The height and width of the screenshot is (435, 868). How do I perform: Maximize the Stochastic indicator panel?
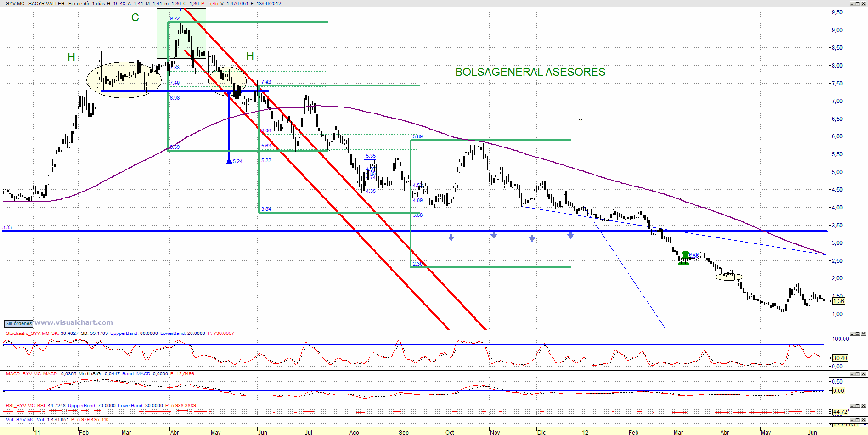click(x=857, y=334)
